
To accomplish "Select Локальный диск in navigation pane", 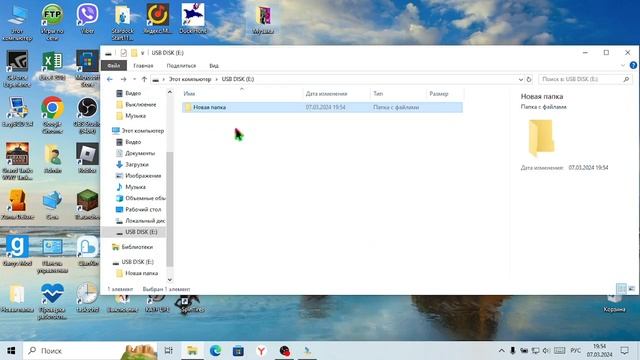I will tap(145, 221).
